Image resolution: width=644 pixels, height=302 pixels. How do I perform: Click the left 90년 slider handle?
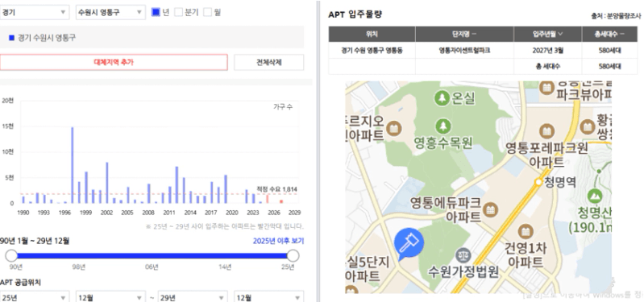point(11,255)
